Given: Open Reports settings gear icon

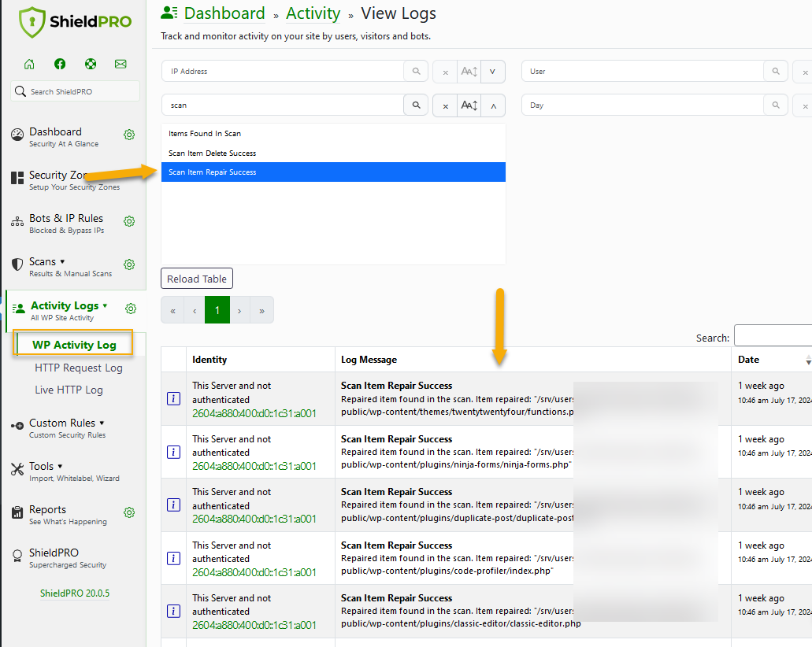Looking at the screenshot, I should tap(129, 513).
